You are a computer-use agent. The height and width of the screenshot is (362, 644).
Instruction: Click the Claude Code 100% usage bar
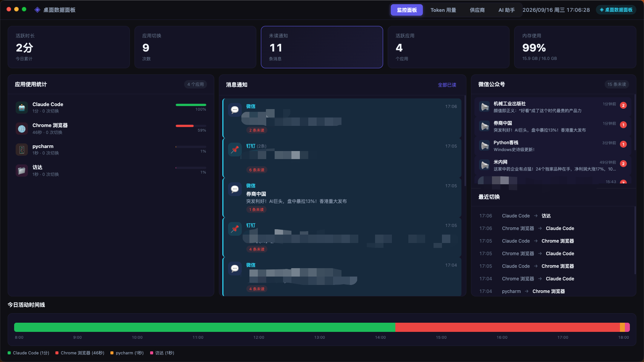(x=191, y=105)
